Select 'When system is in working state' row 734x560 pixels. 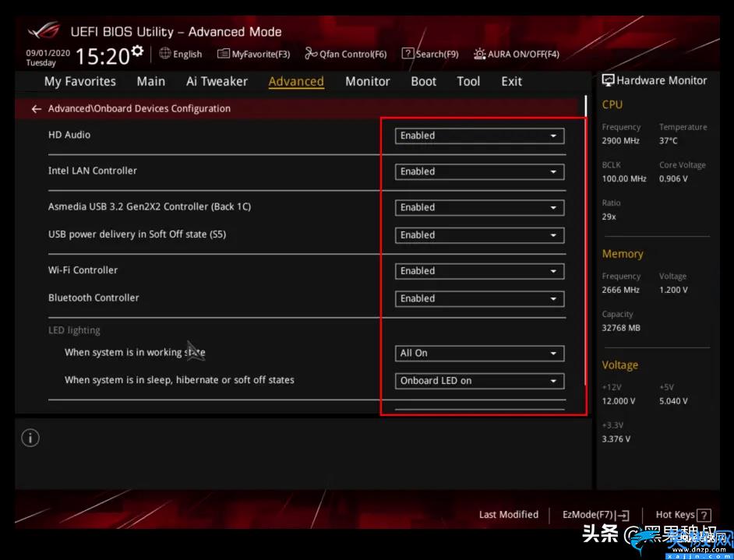point(135,353)
